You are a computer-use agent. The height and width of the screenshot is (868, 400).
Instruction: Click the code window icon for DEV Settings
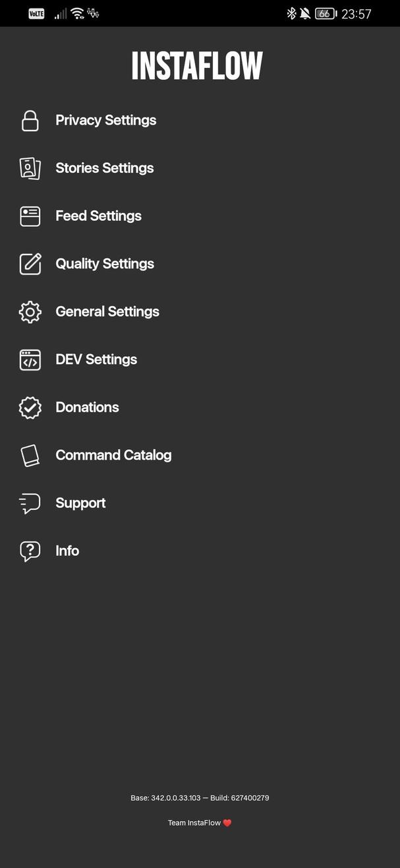[30, 359]
